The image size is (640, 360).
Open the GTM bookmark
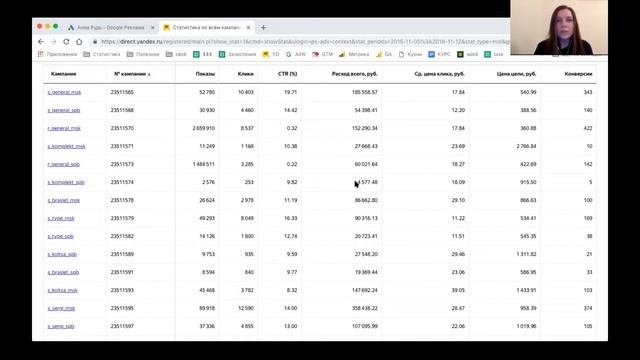click(x=322, y=54)
